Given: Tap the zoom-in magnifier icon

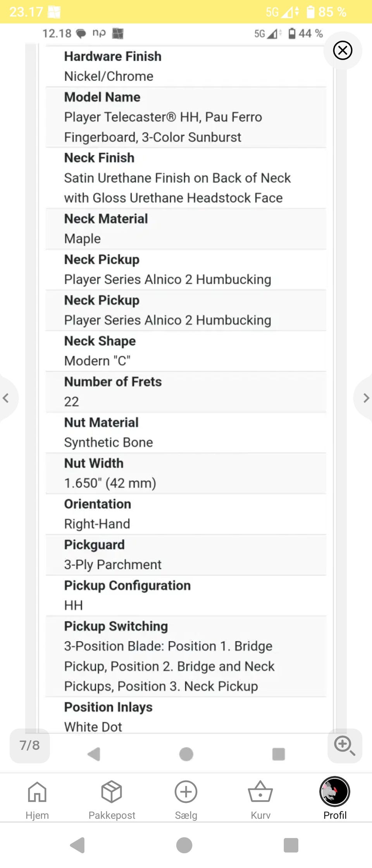Looking at the screenshot, I should click(344, 746).
